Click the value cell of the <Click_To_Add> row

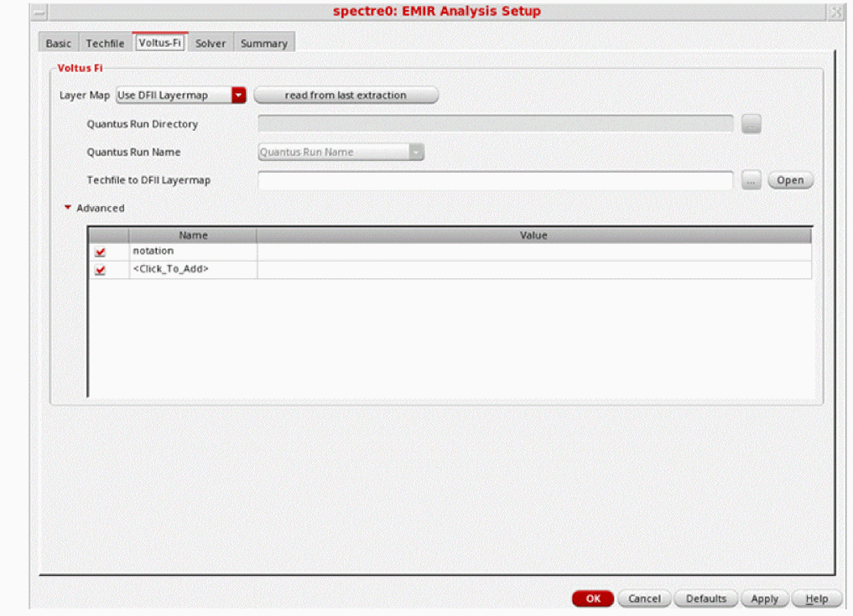[534, 269]
